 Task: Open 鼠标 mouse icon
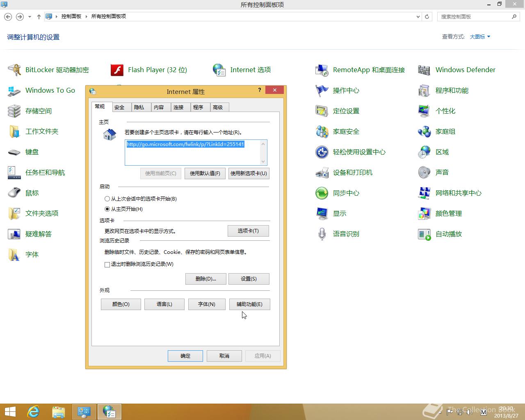14,193
